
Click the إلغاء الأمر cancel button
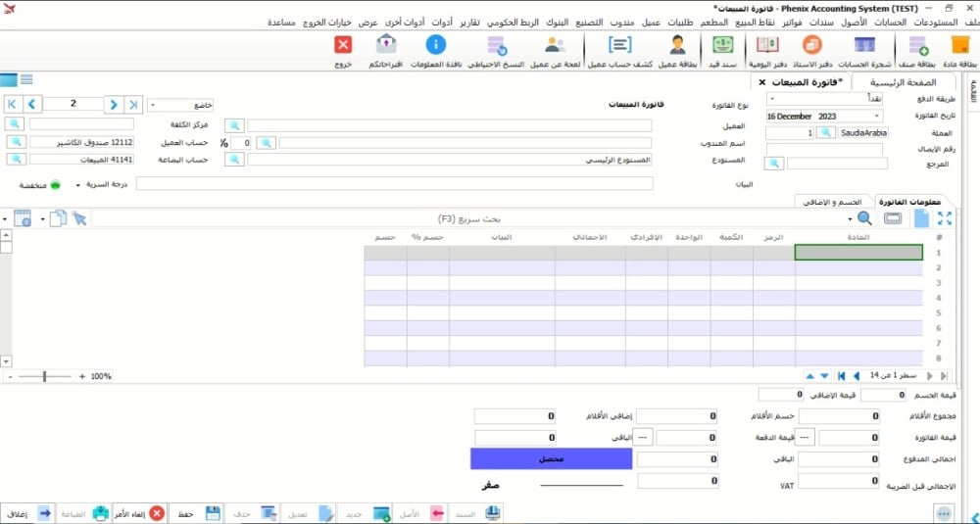[x=141, y=513]
